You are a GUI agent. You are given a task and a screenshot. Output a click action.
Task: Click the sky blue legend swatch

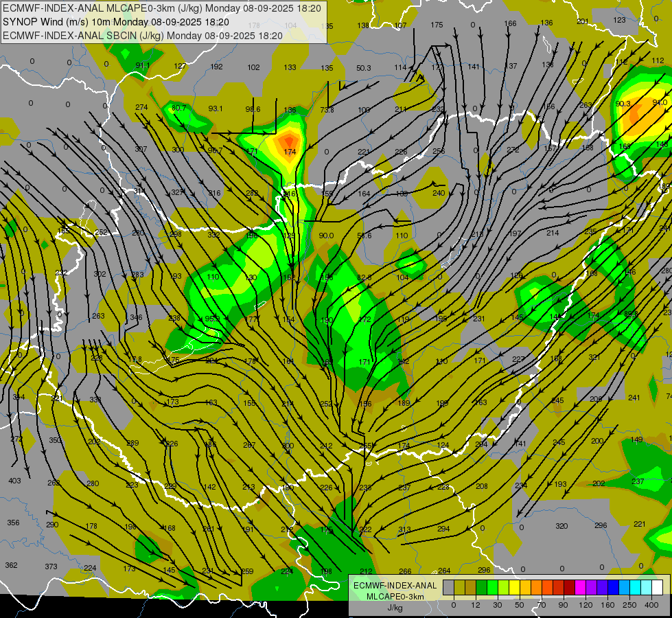(x=625, y=587)
